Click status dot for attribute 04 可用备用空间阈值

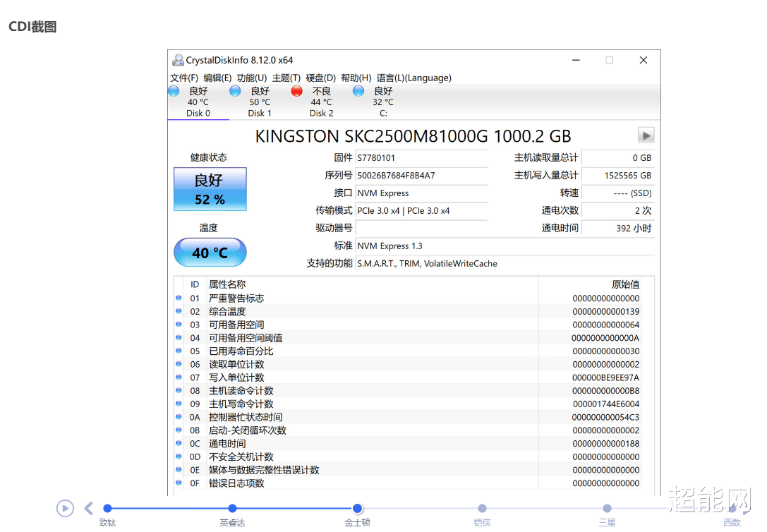coord(179,337)
